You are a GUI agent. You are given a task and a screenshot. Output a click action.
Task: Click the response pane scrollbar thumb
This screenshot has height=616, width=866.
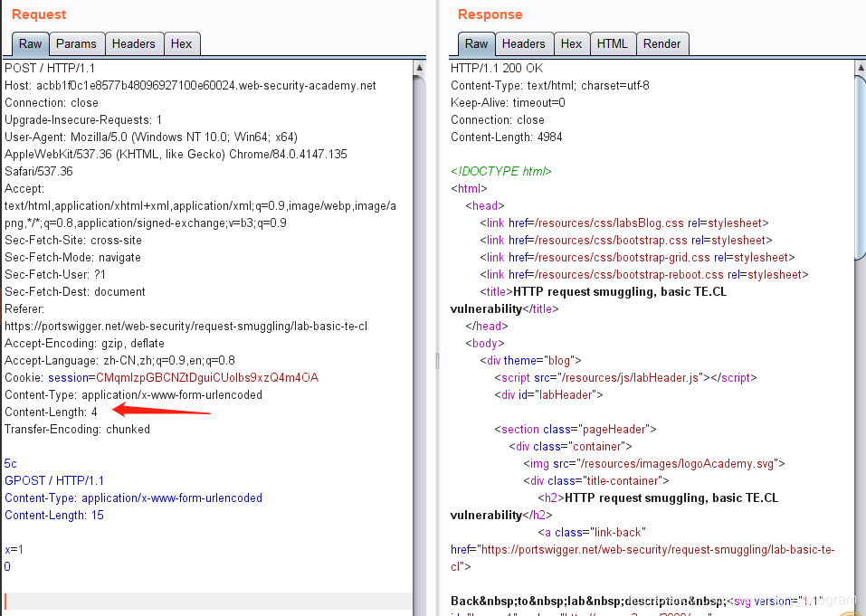point(861,166)
